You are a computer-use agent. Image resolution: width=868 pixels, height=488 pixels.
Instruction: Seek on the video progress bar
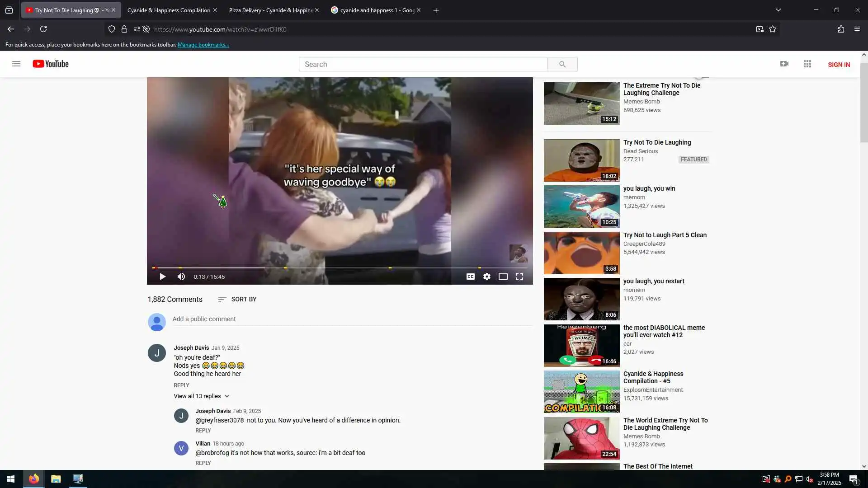point(339,267)
